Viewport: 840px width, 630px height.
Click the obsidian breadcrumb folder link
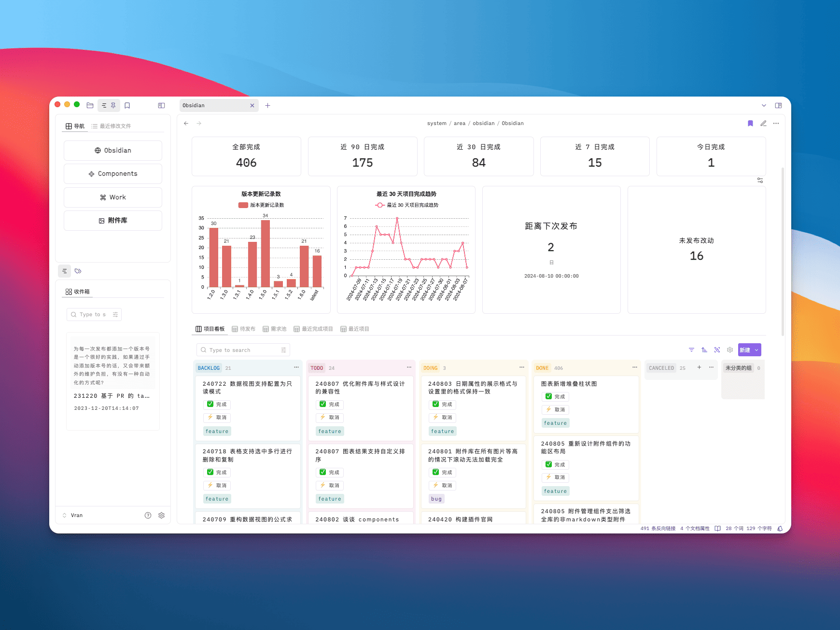point(483,123)
